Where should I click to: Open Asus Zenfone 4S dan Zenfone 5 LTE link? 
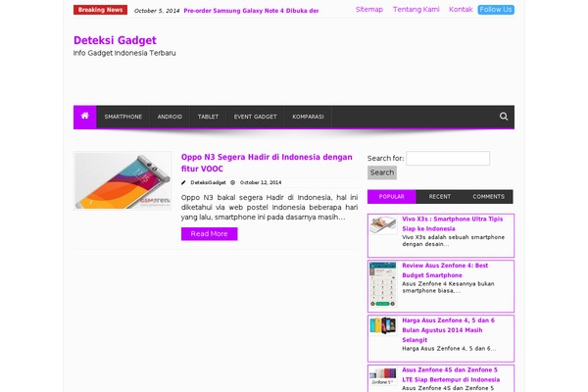pos(451,374)
